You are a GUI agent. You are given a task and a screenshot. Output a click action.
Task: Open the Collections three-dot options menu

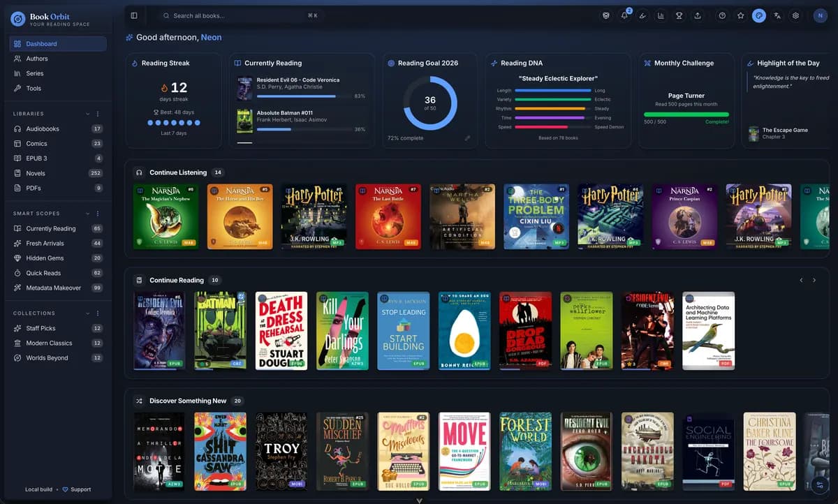pyautogui.click(x=98, y=313)
